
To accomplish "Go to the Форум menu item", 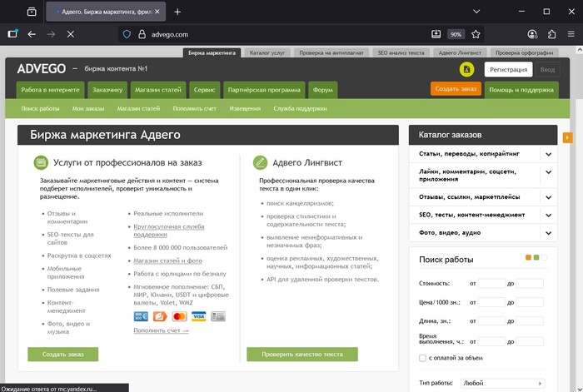I will [x=323, y=90].
